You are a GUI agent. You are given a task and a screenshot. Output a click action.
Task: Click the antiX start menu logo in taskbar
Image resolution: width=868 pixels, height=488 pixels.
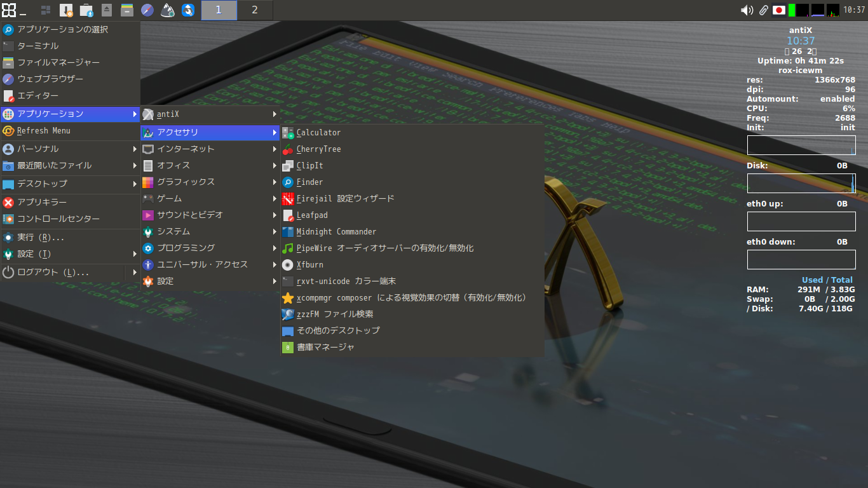point(8,10)
